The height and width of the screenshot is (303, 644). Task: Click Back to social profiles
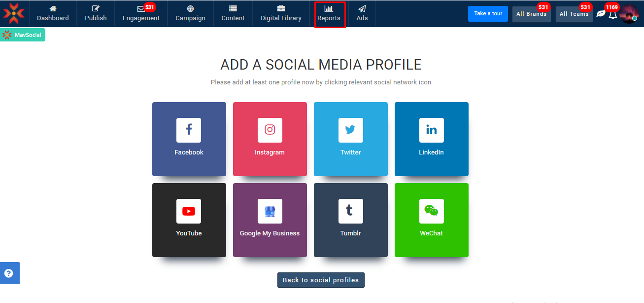[321, 280]
